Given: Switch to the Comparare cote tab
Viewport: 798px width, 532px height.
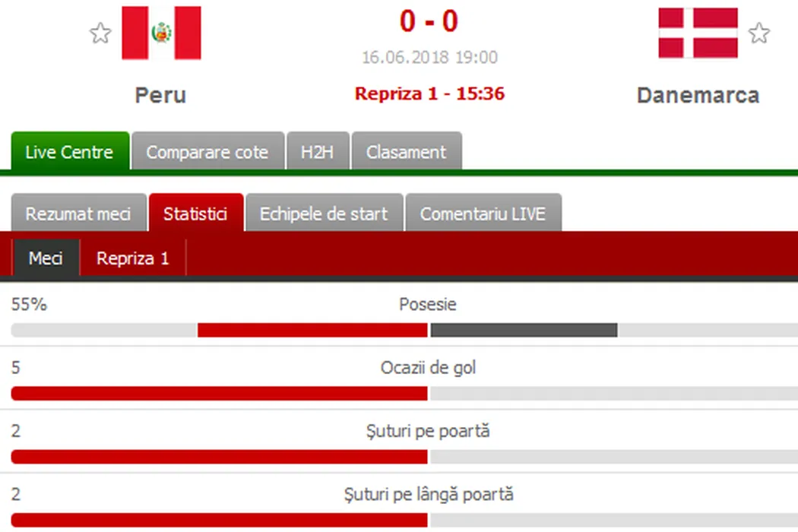Looking at the screenshot, I should [x=207, y=152].
